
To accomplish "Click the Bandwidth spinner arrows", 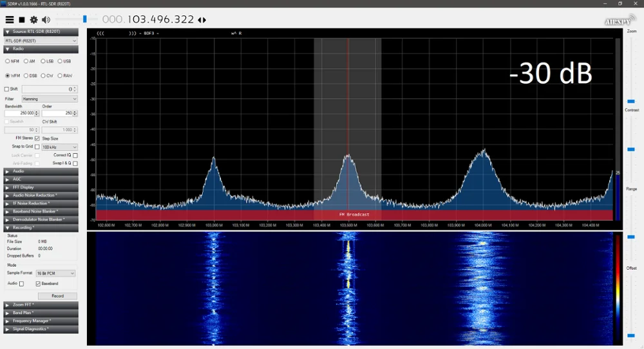I will [x=37, y=113].
